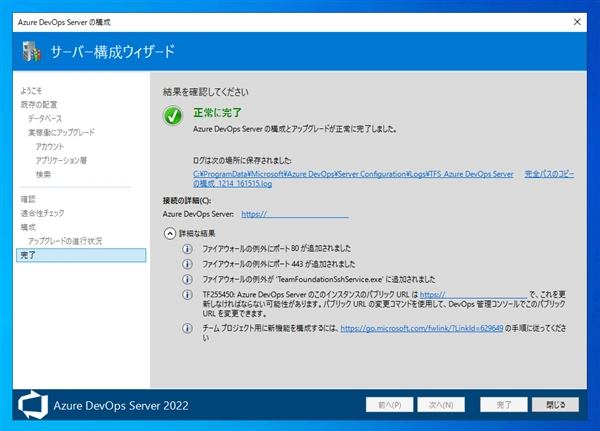Click info icon beside team project message
The height and width of the screenshot is (431, 600).
pyautogui.click(x=187, y=328)
